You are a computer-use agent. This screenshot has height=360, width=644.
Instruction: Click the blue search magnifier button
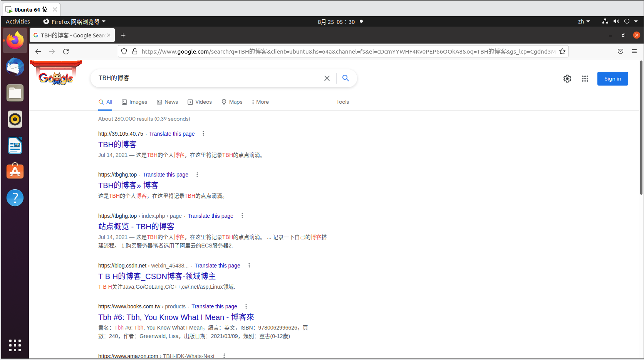pos(345,78)
